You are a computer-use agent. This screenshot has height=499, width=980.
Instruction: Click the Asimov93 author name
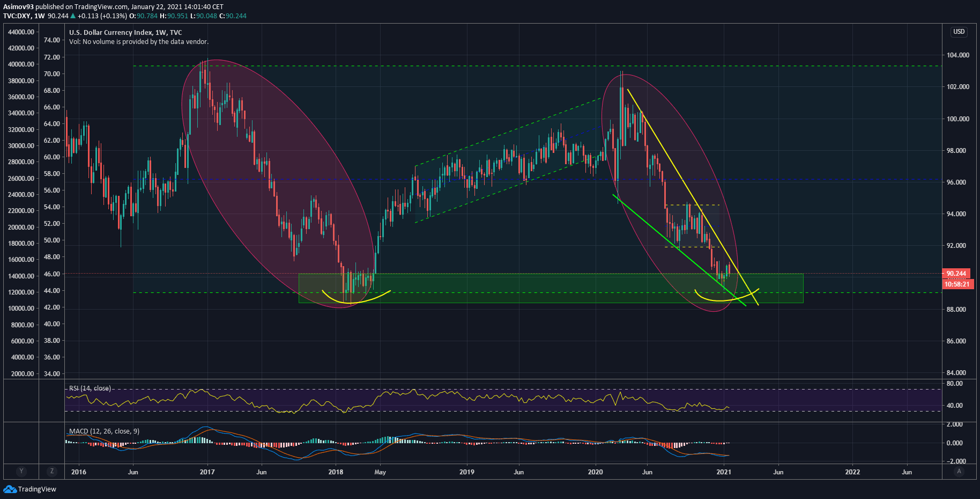coord(18,7)
